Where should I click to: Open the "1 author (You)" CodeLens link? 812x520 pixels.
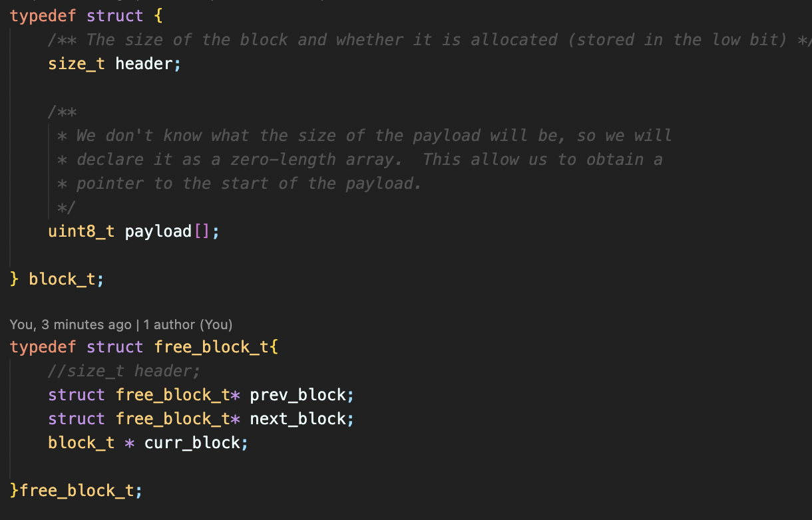[188, 325]
